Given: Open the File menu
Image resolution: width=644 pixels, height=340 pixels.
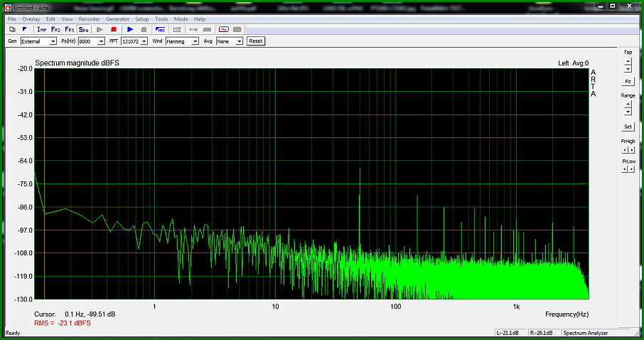Looking at the screenshot, I should click(x=12, y=19).
